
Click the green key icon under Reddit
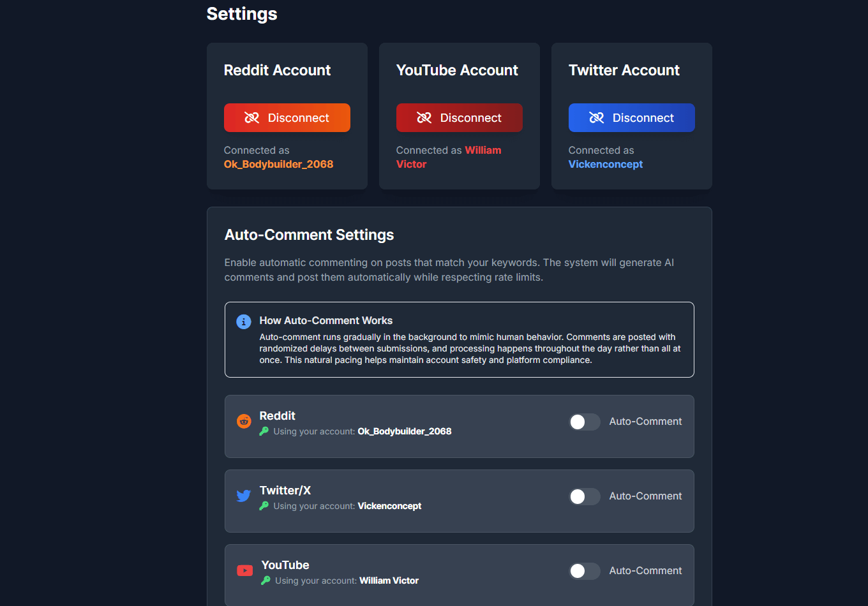(264, 431)
